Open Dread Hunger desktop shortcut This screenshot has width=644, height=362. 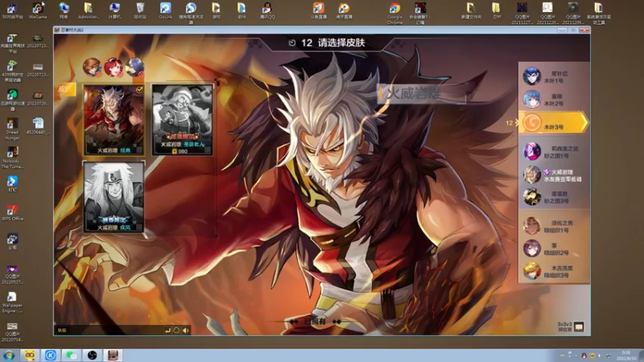pyautogui.click(x=12, y=129)
